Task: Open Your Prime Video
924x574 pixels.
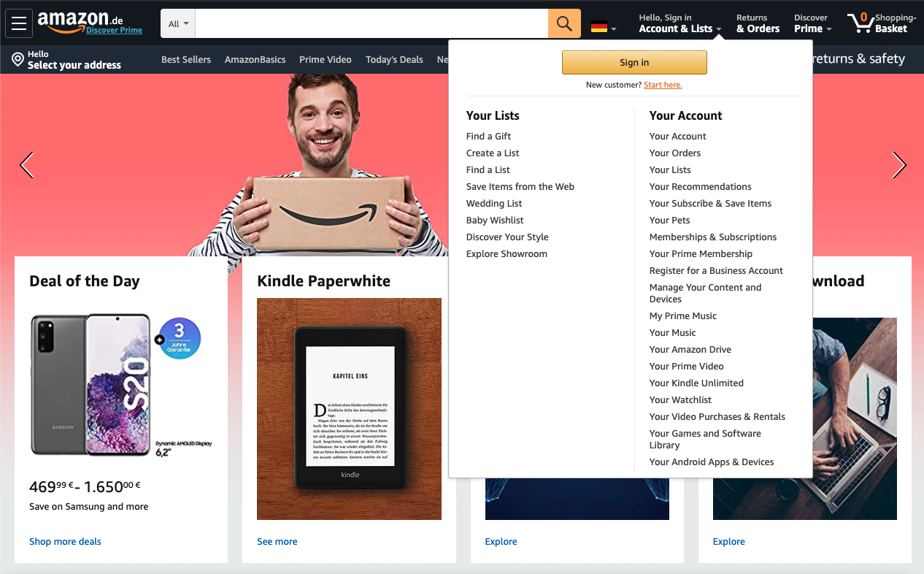Action: (687, 366)
